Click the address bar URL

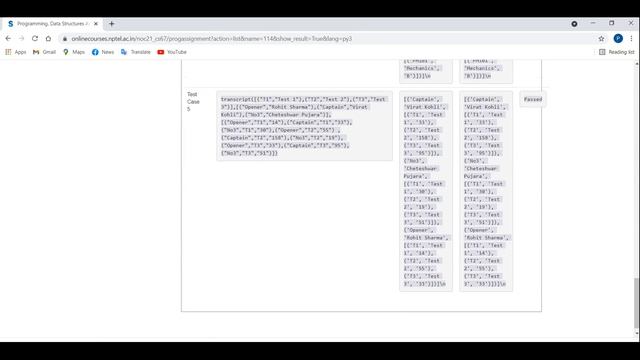point(211,39)
